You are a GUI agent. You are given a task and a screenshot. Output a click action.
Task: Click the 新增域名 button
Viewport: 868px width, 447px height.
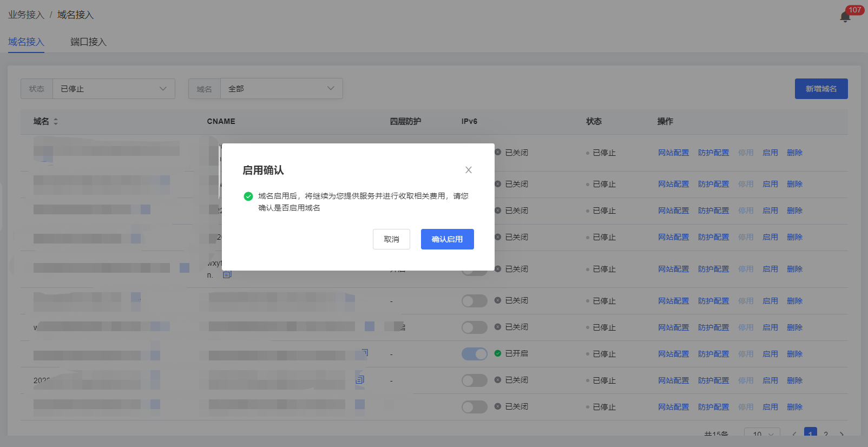tap(821, 89)
